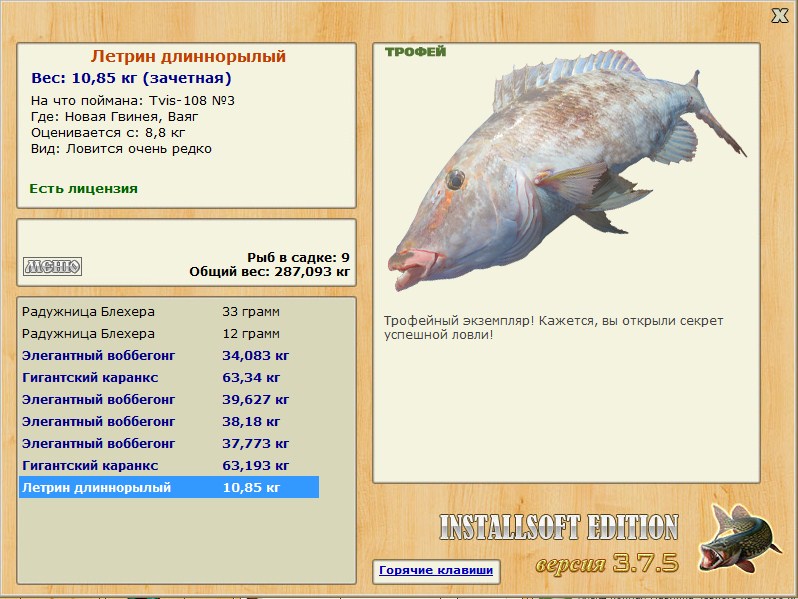The width and height of the screenshot is (798, 599).
Task: Click the Общий вес total line
Action: (x=270, y=272)
